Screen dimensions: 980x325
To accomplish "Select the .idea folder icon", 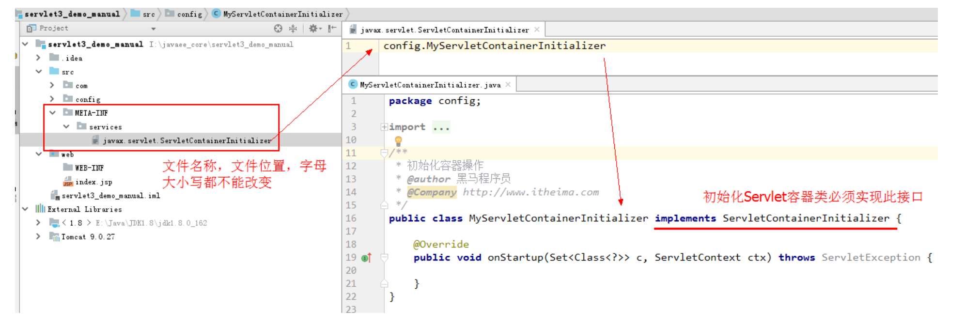I will click(x=54, y=57).
